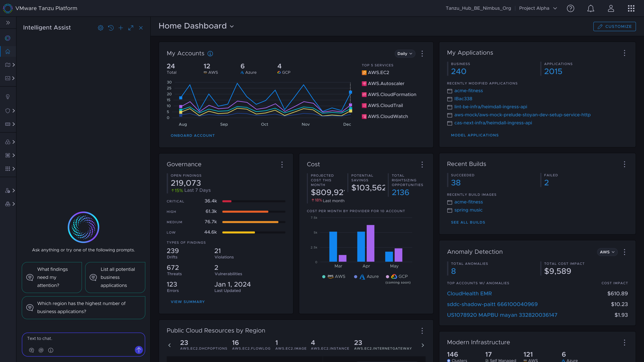Go to Home via sidebar house icon
This screenshot has width=644, height=362.
[x=8, y=51]
